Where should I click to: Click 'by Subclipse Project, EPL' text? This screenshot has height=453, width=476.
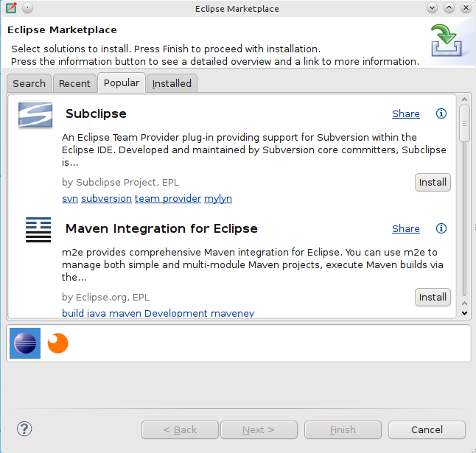point(120,182)
